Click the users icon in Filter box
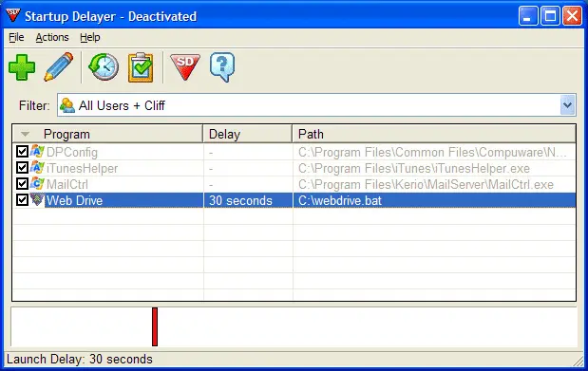Image resolution: width=588 pixels, height=371 pixels. (x=67, y=105)
